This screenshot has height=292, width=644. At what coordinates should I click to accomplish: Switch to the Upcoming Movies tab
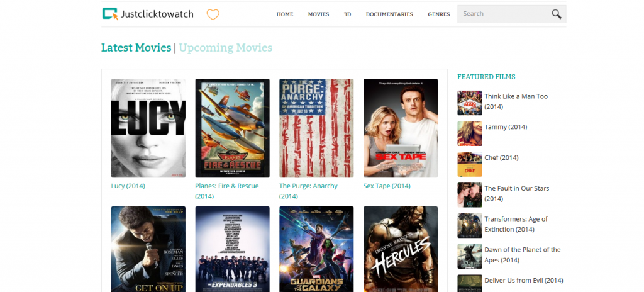[226, 48]
